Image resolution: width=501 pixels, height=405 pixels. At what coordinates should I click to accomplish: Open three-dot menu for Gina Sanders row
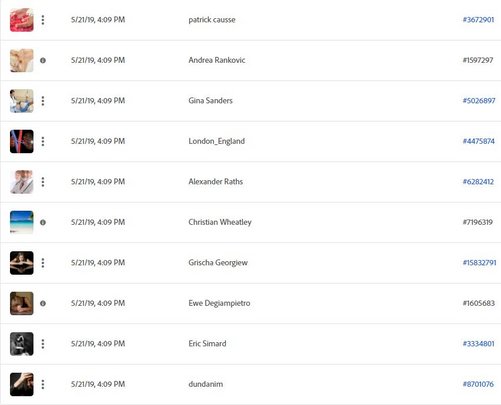(43, 101)
